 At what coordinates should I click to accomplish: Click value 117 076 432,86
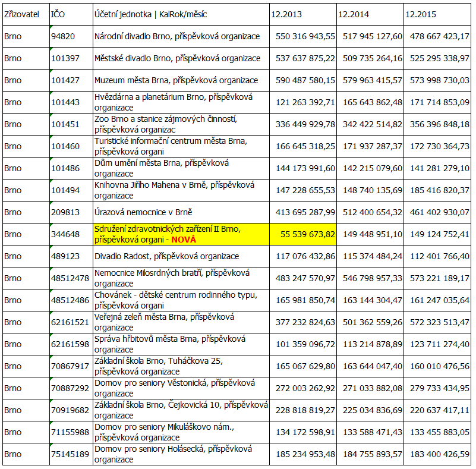tap(303, 256)
